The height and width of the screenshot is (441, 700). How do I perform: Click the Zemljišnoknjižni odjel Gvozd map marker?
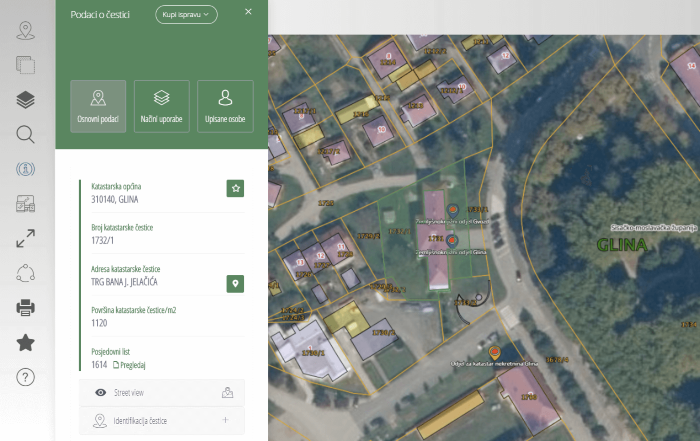453,210
